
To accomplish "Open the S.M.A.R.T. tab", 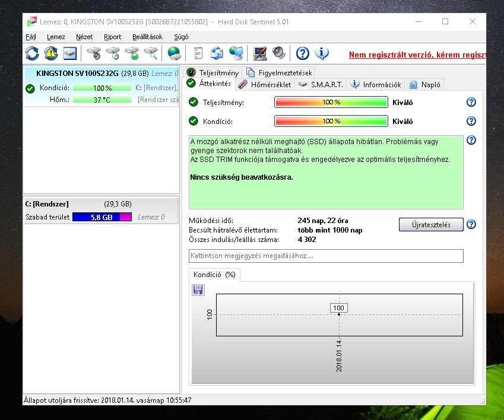I will tap(321, 84).
